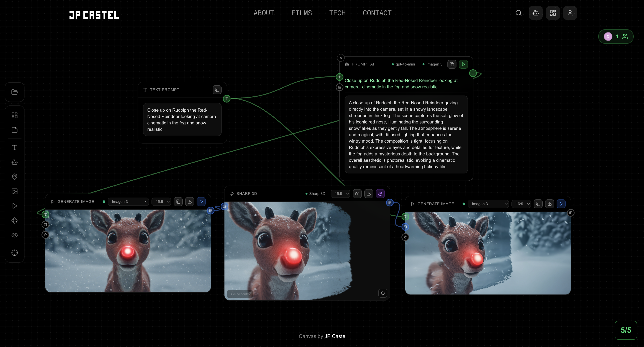Open the FILMS menu item
Image resolution: width=644 pixels, height=347 pixels.
pos(302,13)
